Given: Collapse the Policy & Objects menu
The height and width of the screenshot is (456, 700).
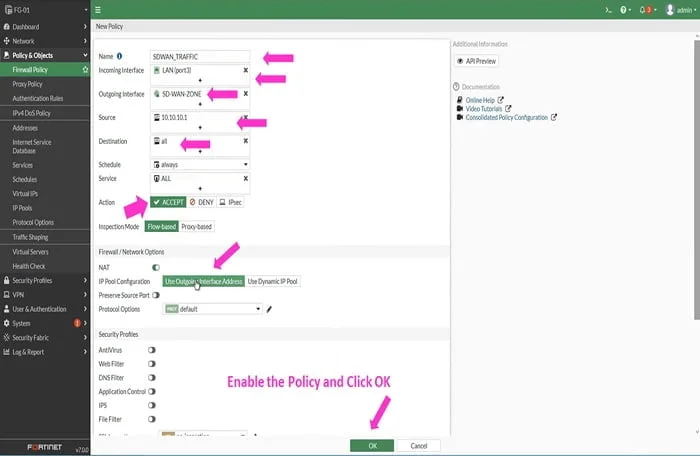Looking at the screenshot, I should [45, 55].
